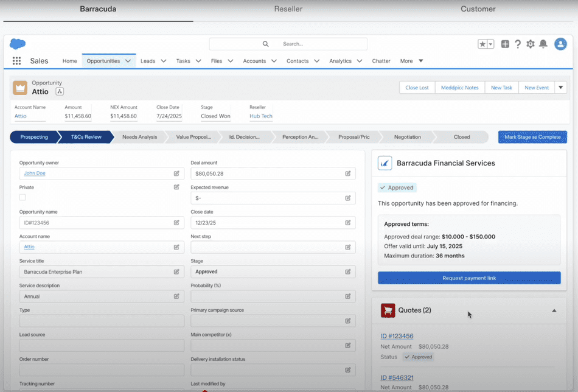Screen dimensions: 578x392
Task: Open the setup gear icon
Action: point(531,44)
